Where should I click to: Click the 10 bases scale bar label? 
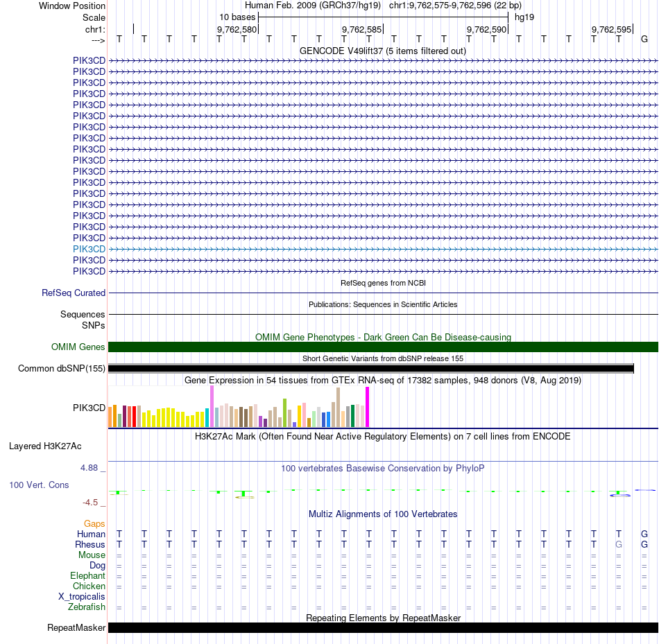[x=237, y=17]
